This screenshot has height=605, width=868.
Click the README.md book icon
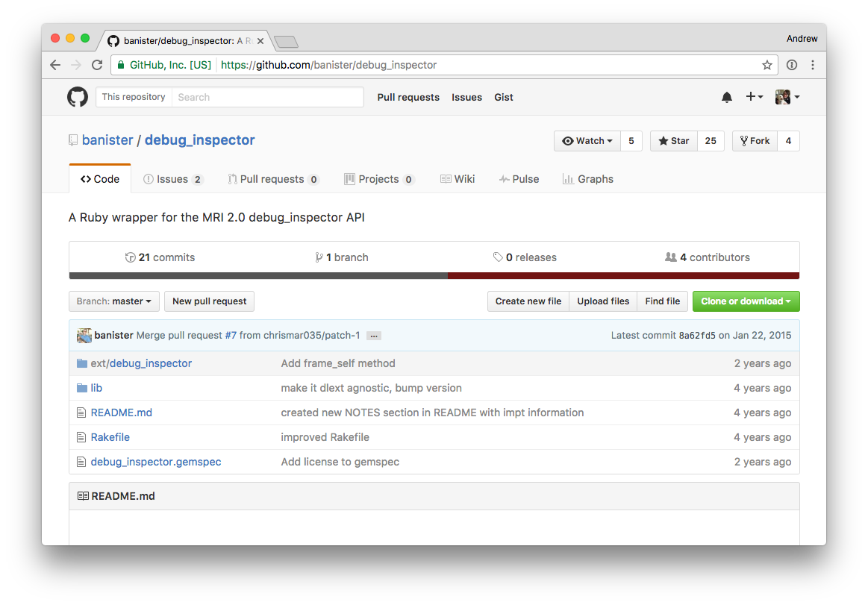[x=83, y=496]
